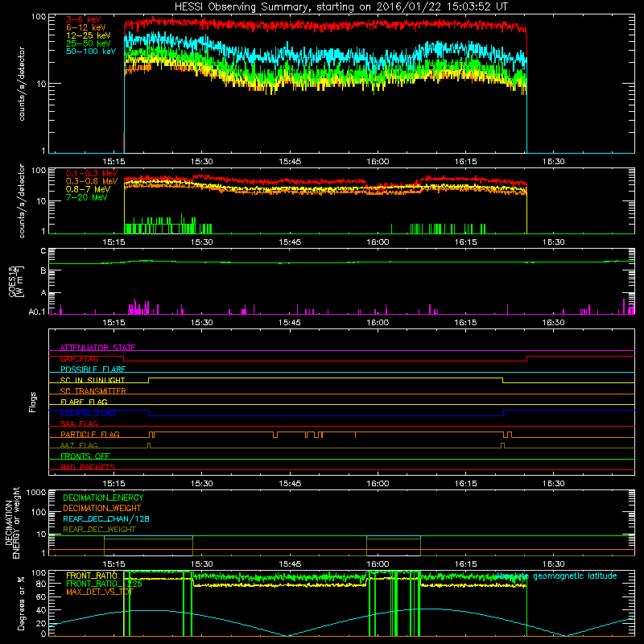Select the ECLIPSE_FLAG label
This screenshot has height=644, width=644.
(x=88, y=413)
